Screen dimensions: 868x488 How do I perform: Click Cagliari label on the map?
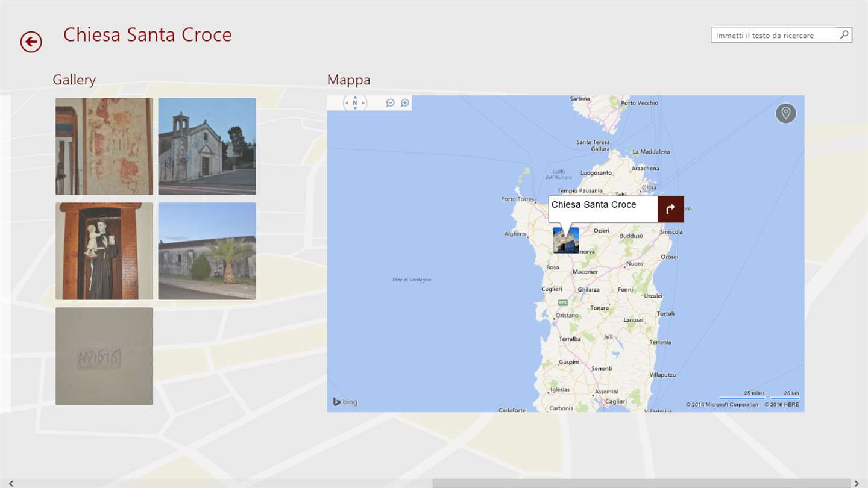coord(616,401)
